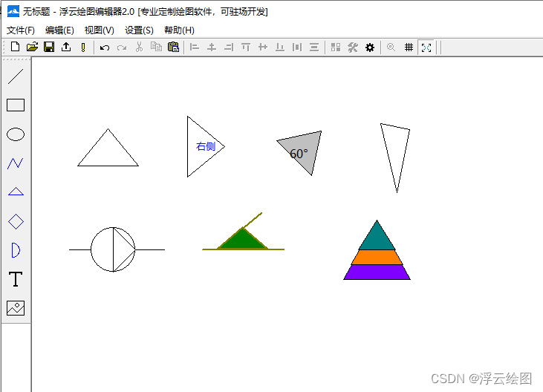Viewport: 543px width, 392px height.
Task: Align shapes to horizontal center
Action: point(212,48)
